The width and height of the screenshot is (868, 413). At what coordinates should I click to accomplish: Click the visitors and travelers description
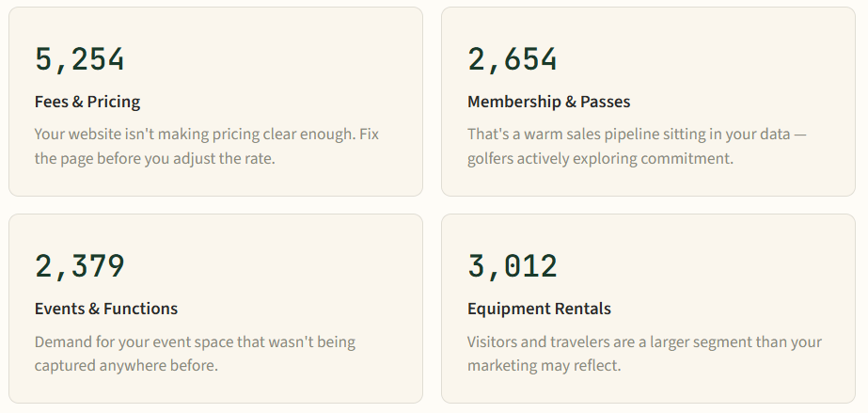click(645, 353)
